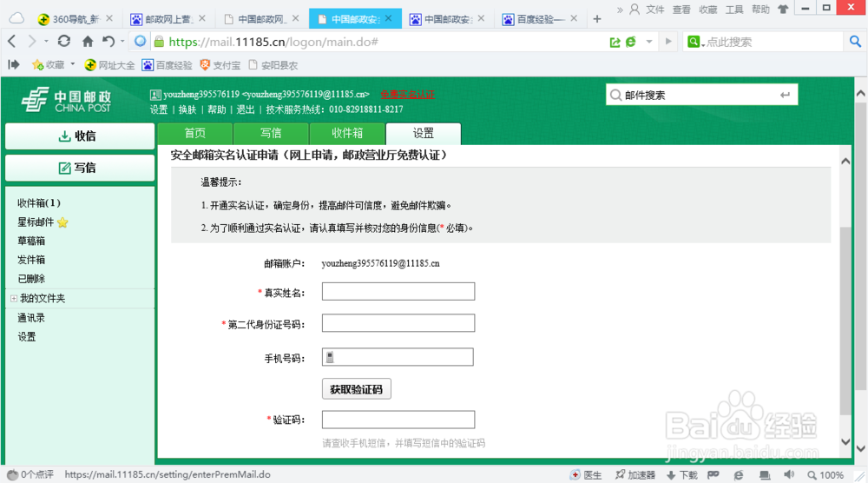
Task: Click the 0个点评 status bar icon
Action: pos(12,474)
